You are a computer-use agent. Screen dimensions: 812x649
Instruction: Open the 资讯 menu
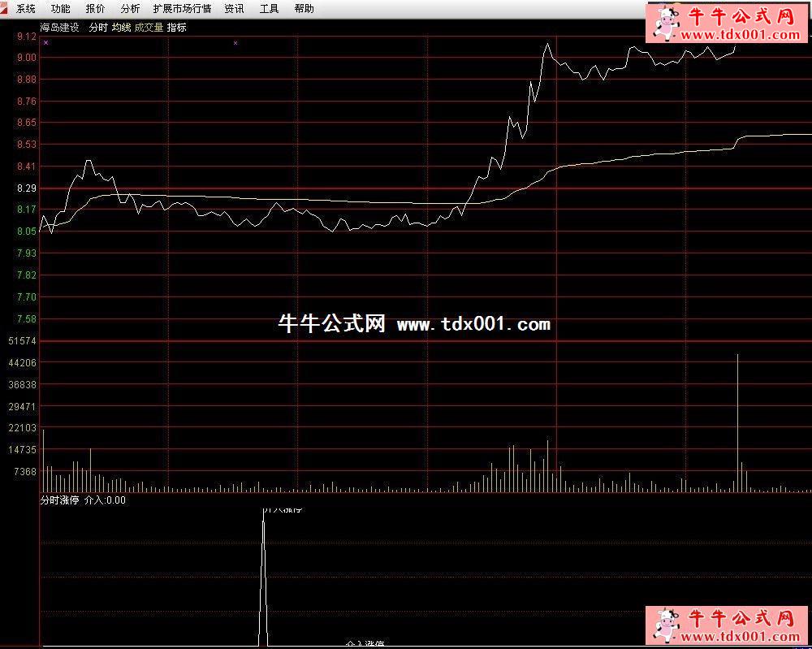click(234, 9)
